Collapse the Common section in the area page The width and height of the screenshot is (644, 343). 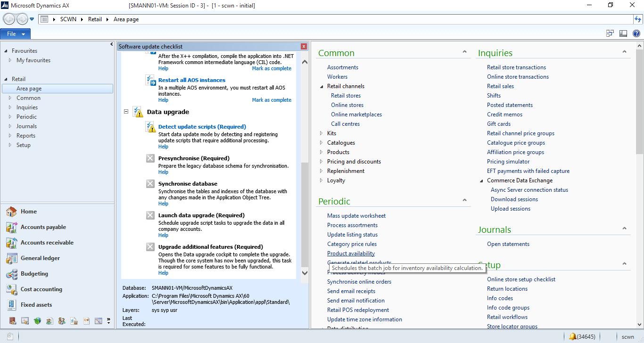464,52
